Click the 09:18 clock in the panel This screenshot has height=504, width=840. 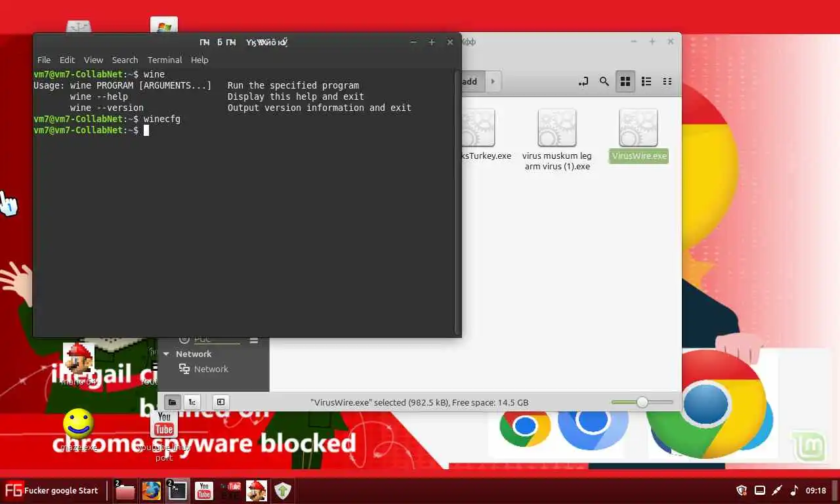coord(816,491)
